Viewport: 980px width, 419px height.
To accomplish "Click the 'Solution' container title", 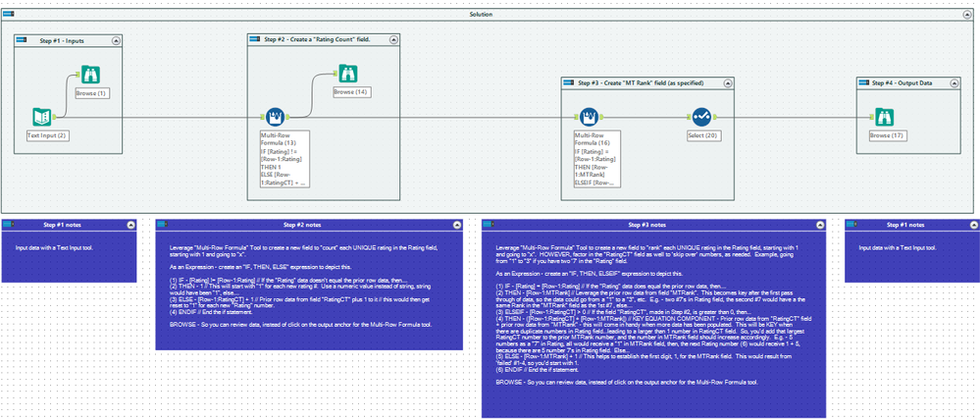I will 482,14.
